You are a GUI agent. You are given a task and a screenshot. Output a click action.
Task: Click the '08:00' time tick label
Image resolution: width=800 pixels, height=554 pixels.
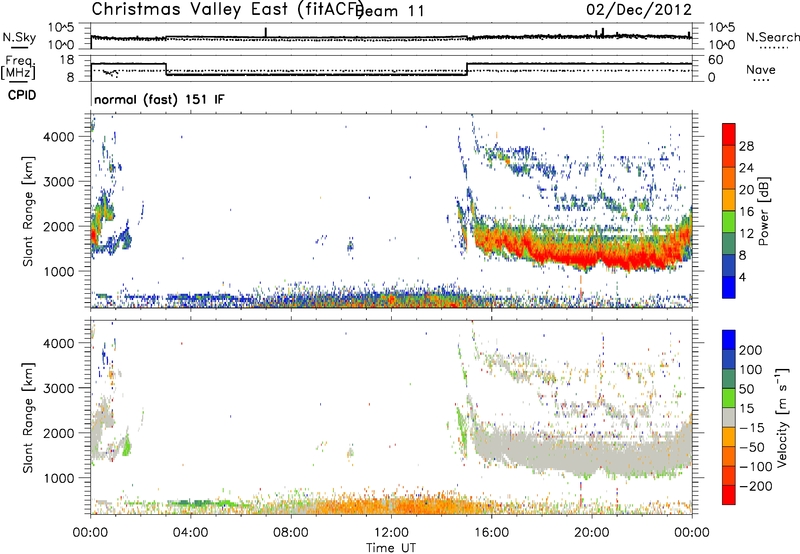tap(291, 533)
